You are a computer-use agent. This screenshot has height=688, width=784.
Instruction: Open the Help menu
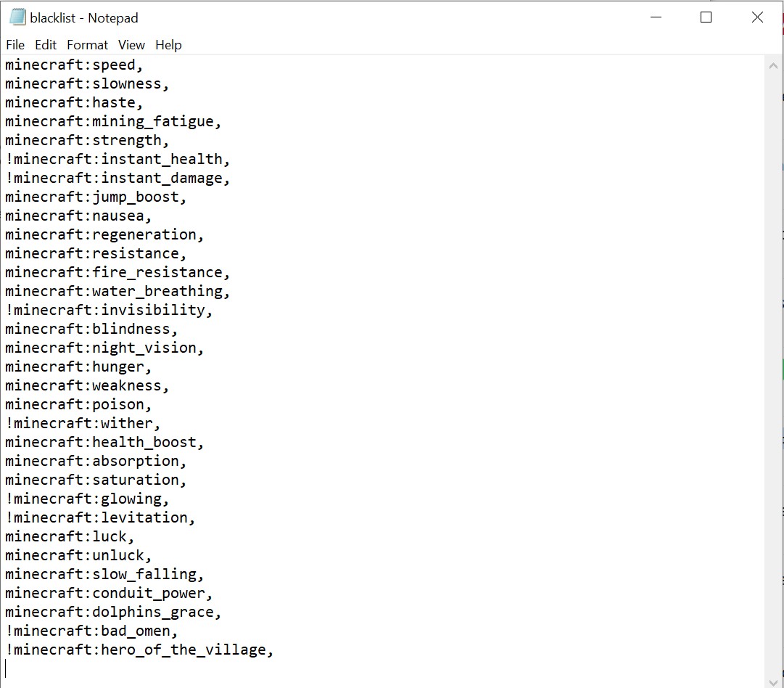168,45
